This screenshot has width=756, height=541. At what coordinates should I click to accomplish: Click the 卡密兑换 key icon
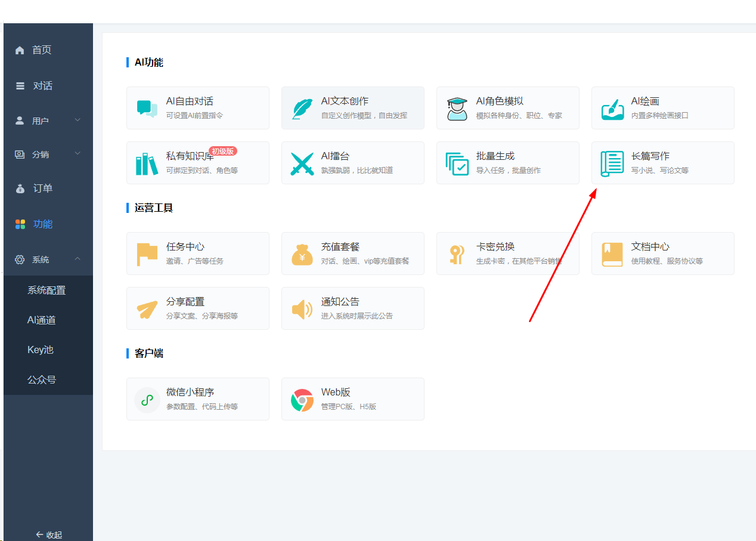[x=457, y=254]
